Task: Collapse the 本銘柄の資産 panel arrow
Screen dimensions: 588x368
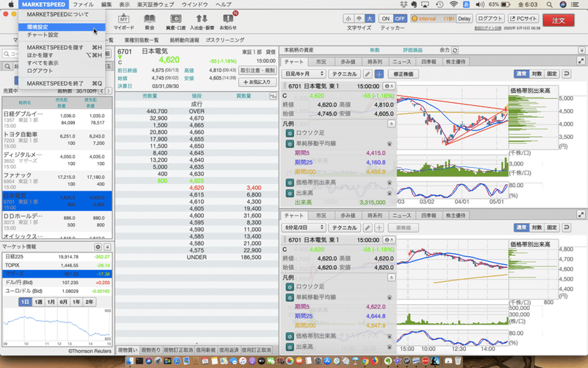Action: point(581,50)
